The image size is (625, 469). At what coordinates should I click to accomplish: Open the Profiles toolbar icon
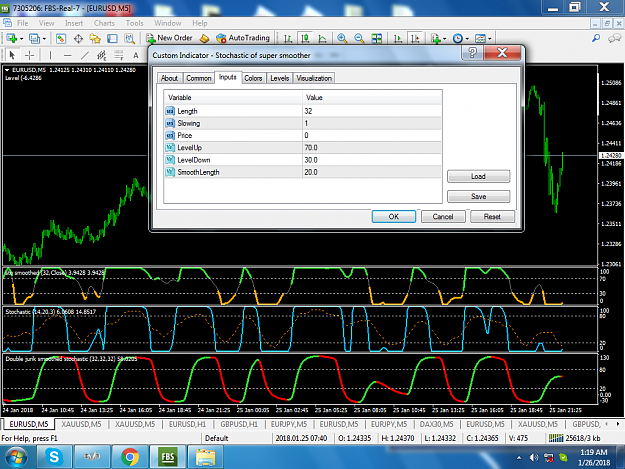coord(34,38)
